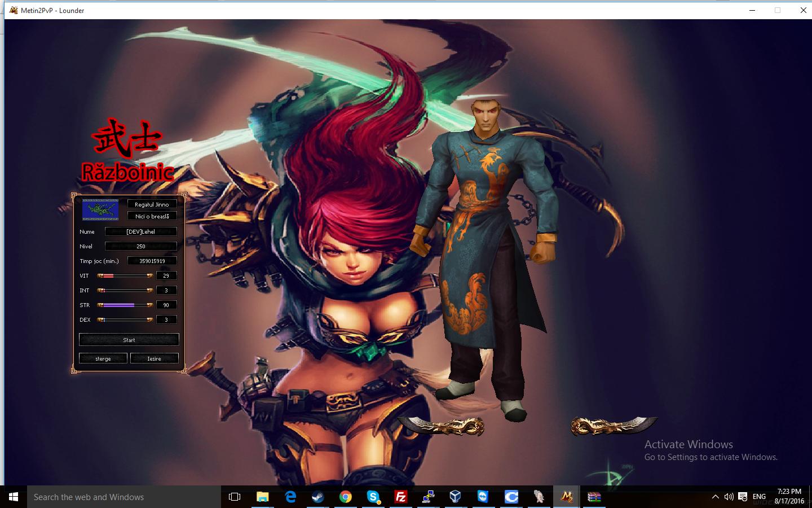This screenshot has height=508, width=812.
Task: Click the right sword arrow to switch character
Action: point(614,426)
